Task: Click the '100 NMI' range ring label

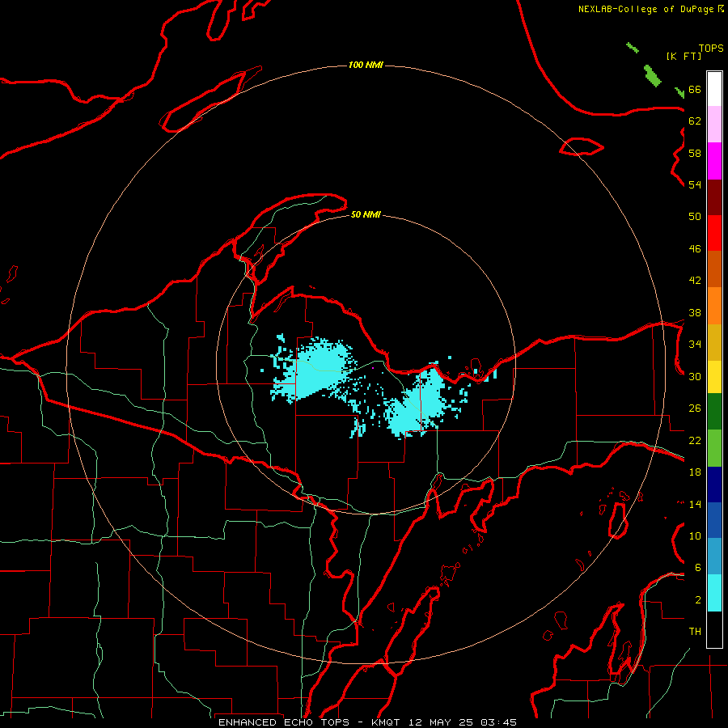Action: [x=366, y=65]
